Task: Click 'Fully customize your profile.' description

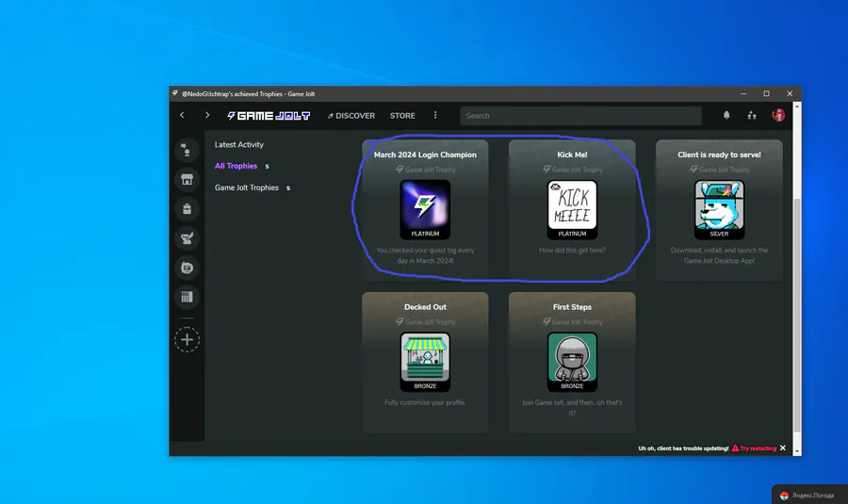Action: point(425,402)
